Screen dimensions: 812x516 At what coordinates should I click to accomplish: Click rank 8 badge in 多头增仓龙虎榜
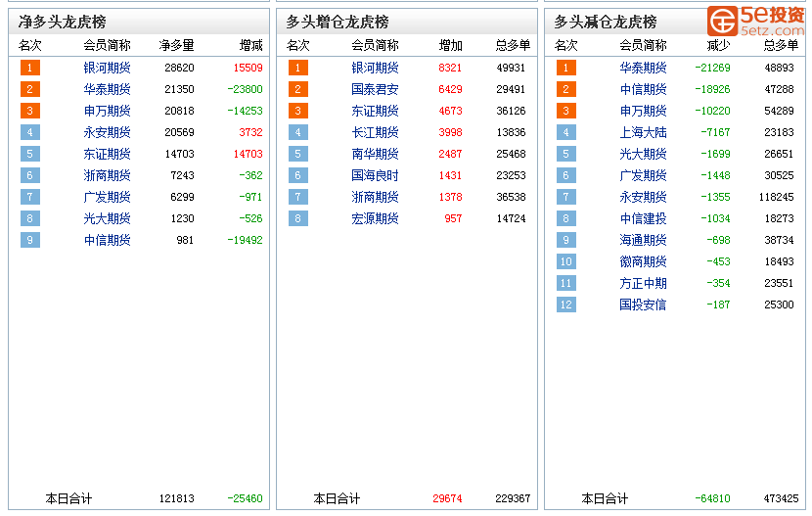297,218
